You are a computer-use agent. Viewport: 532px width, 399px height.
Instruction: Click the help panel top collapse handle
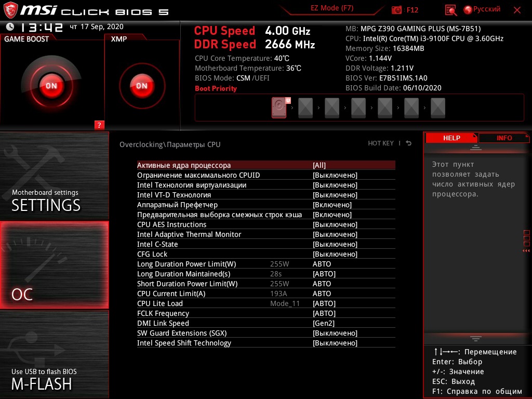click(x=476, y=147)
